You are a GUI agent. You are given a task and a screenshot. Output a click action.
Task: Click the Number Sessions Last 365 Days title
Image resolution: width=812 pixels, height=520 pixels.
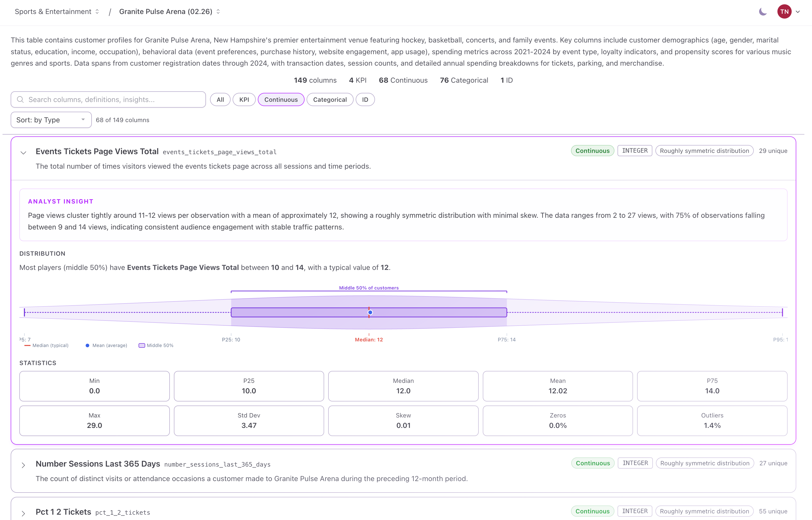pyautogui.click(x=98, y=464)
